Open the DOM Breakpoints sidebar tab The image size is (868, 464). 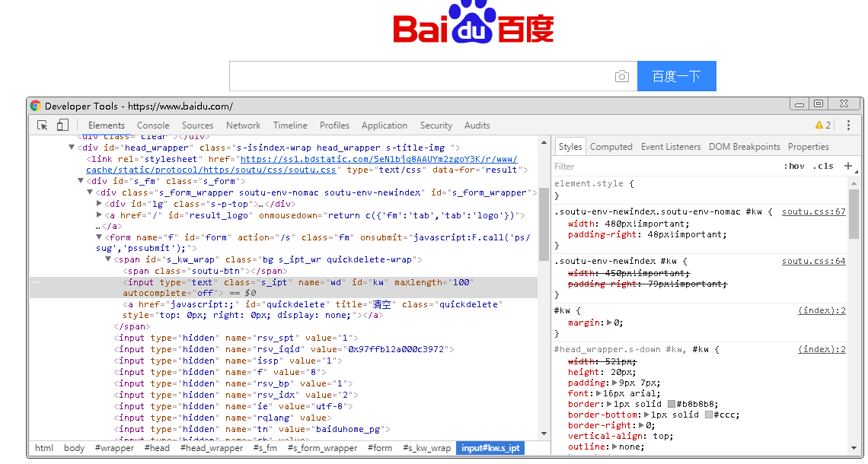point(745,147)
